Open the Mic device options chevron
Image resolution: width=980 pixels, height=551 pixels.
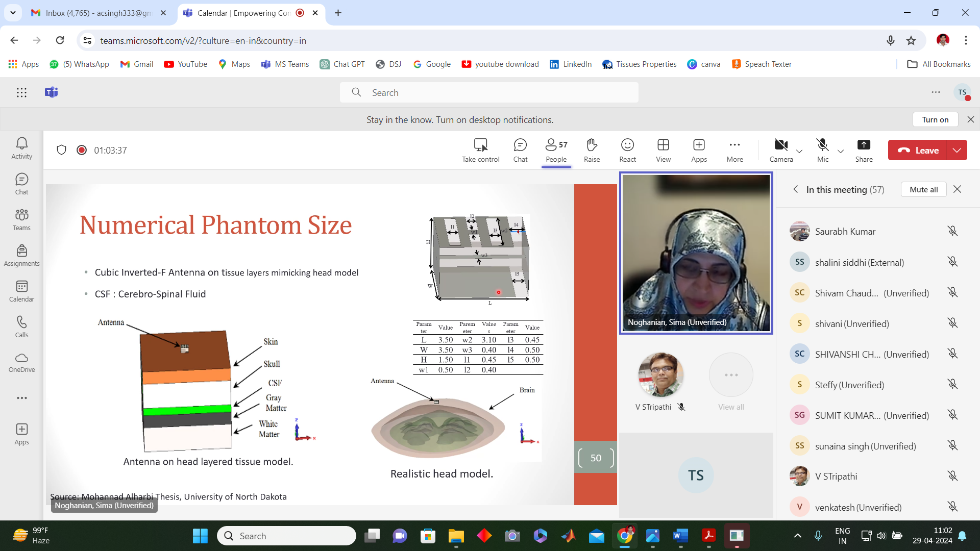(x=841, y=151)
